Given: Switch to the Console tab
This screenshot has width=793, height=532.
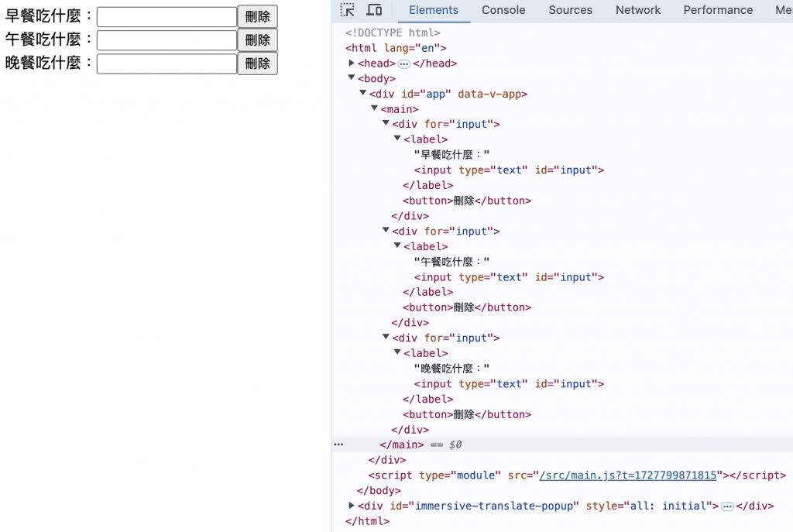Looking at the screenshot, I should click(503, 10).
